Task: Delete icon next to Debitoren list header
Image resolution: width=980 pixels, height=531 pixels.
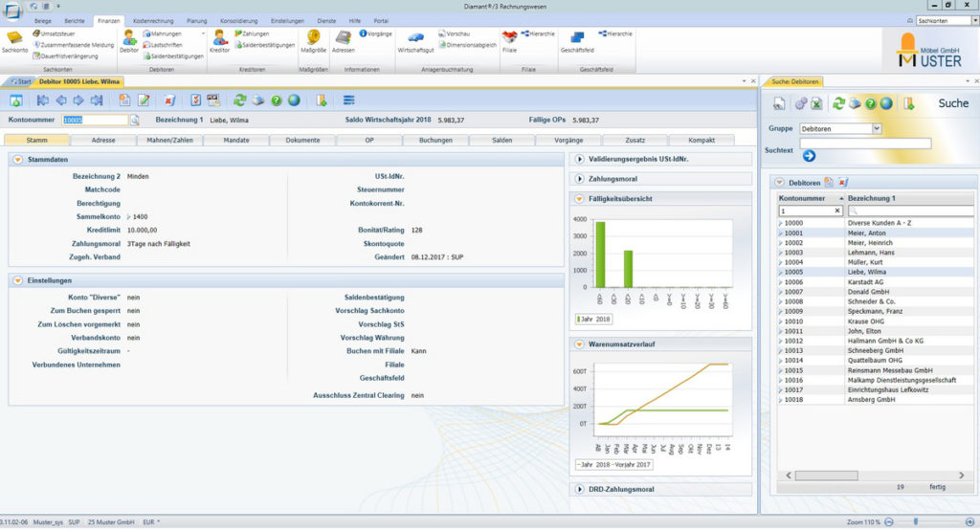Action: [843, 183]
